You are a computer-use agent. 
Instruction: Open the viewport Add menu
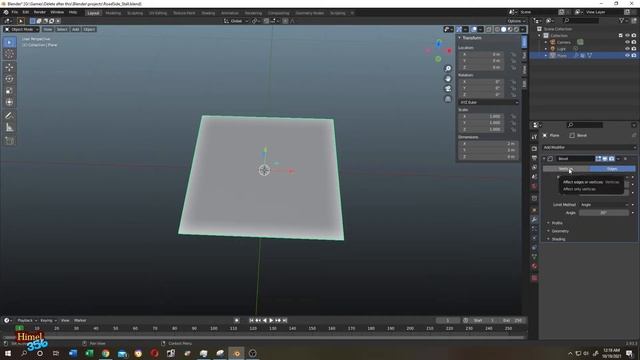pyautogui.click(x=75, y=29)
